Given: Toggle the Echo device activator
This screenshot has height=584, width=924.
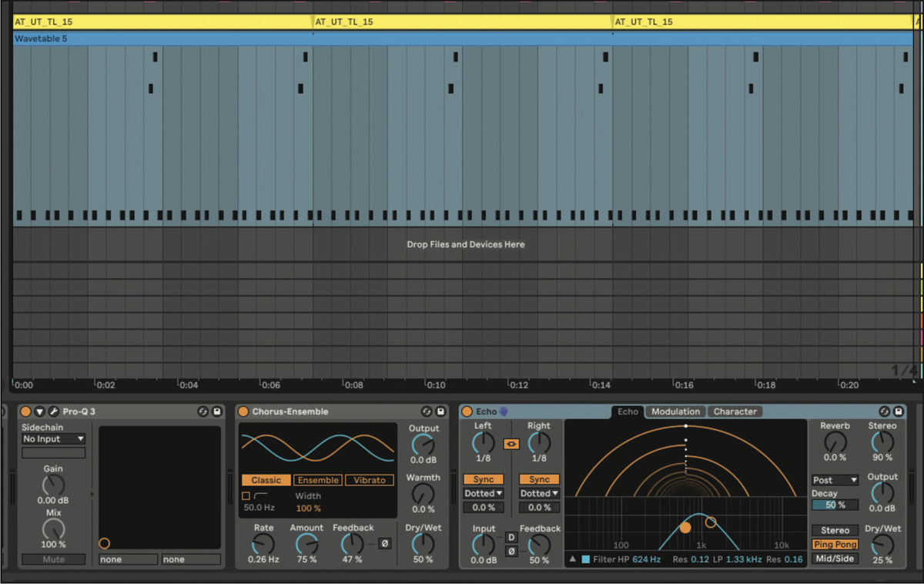Looking at the screenshot, I should 467,411.
